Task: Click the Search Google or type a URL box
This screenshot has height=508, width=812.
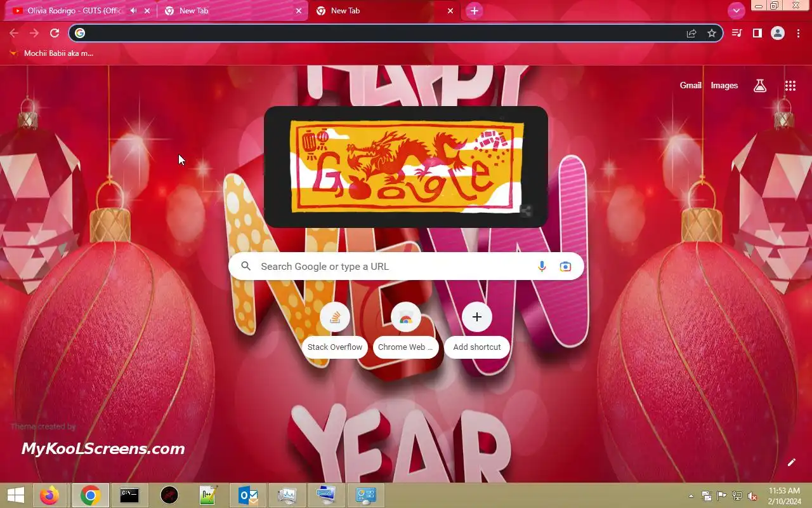Action: (406, 266)
